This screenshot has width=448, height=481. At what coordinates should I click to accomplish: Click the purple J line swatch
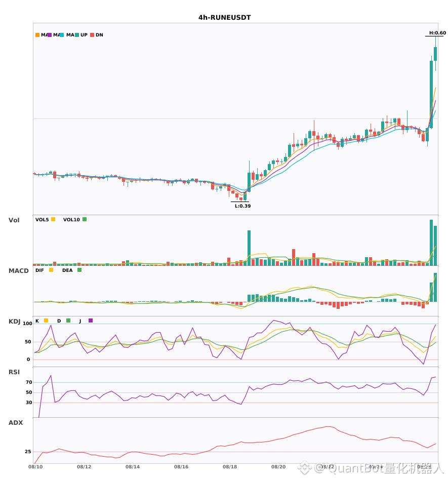pyautogui.click(x=91, y=320)
